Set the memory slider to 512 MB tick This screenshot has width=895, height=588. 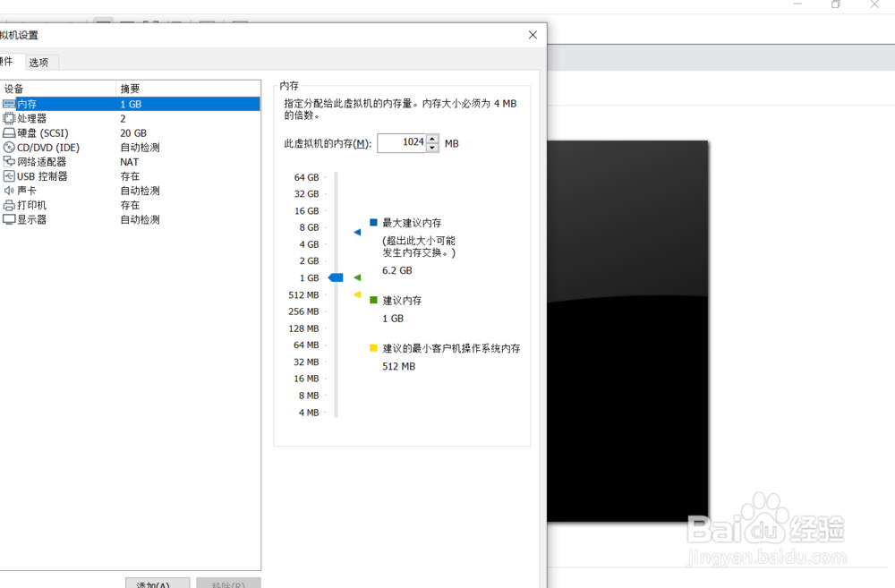click(337, 294)
